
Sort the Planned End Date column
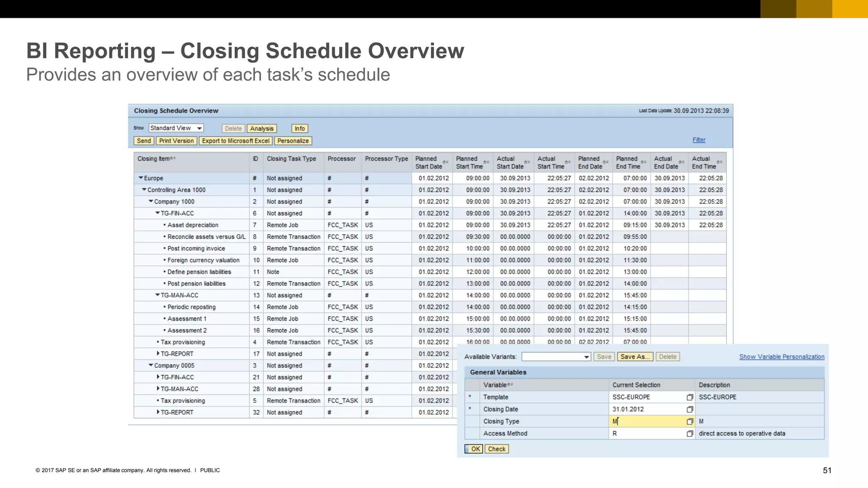[606, 162]
